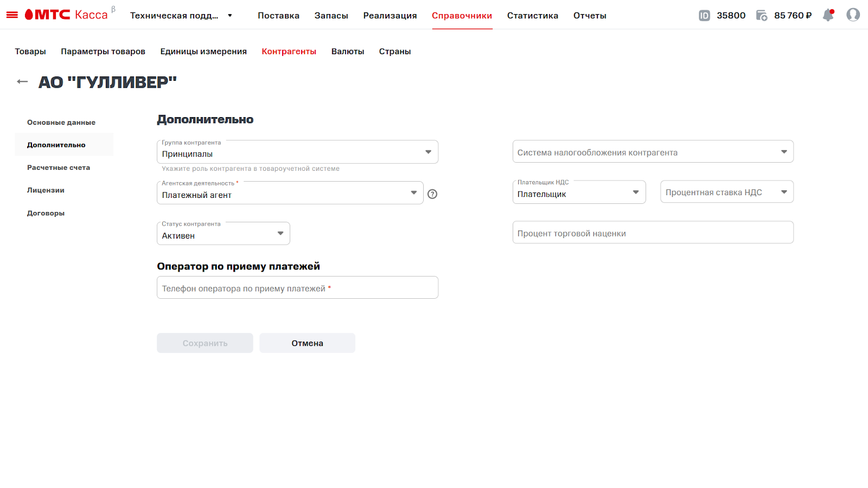Click the ID badge icon
The image size is (868, 488).
click(704, 15)
